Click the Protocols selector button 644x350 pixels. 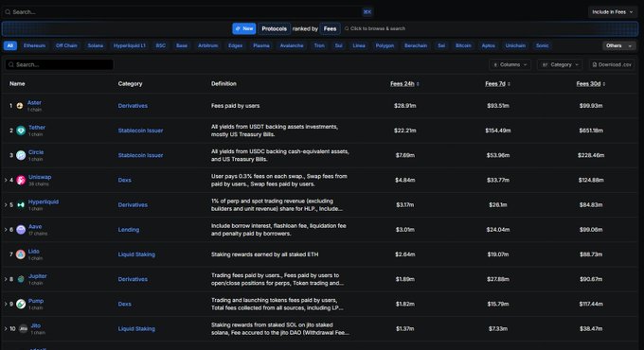(275, 28)
